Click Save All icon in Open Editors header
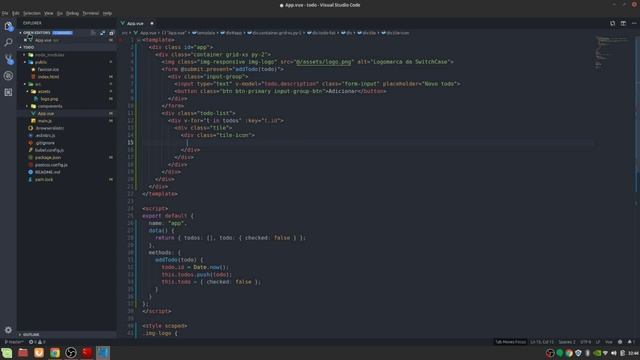 coord(102,33)
